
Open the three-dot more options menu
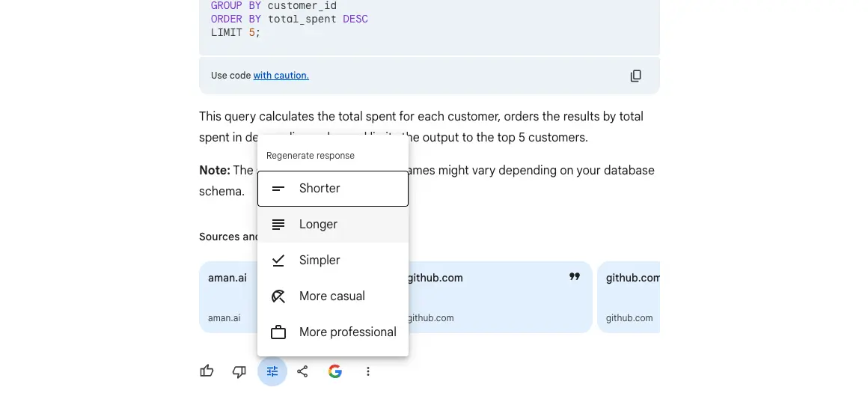click(x=367, y=371)
